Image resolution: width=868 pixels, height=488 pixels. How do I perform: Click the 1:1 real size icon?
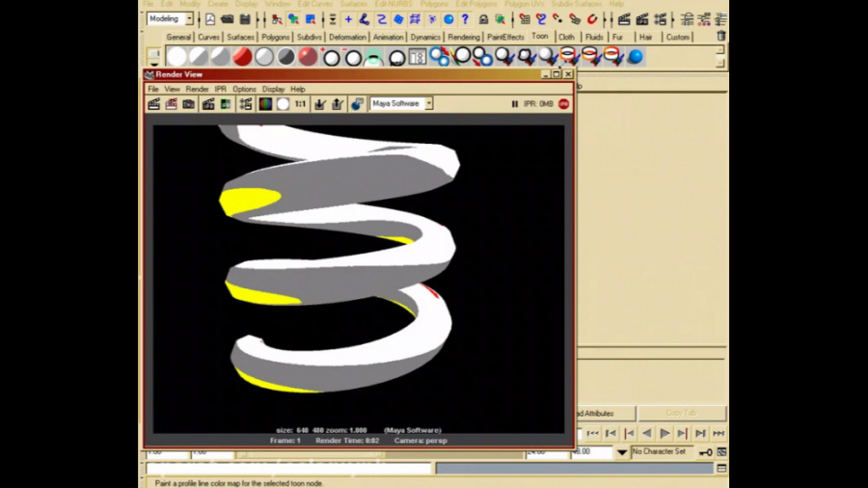pyautogui.click(x=300, y=104)
